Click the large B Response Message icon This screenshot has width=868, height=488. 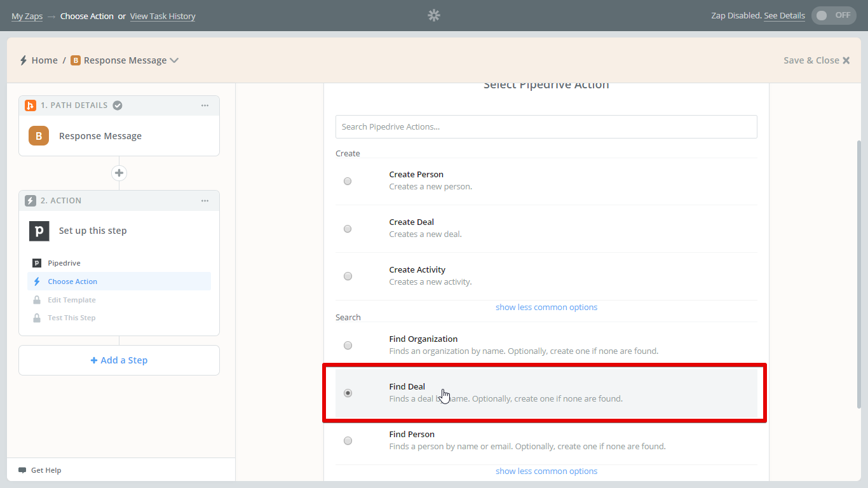[39, 136]
